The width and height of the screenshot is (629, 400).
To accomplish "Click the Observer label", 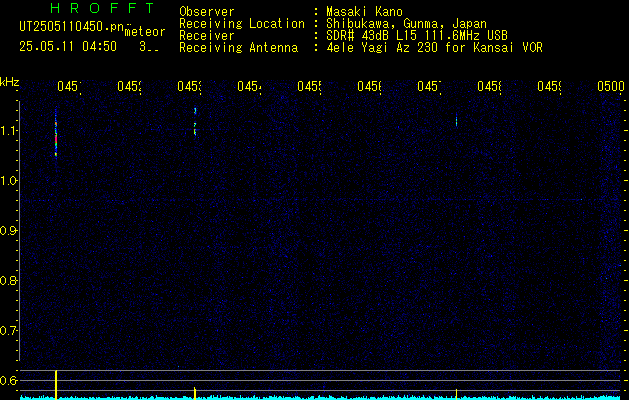I will coord(207,11).
